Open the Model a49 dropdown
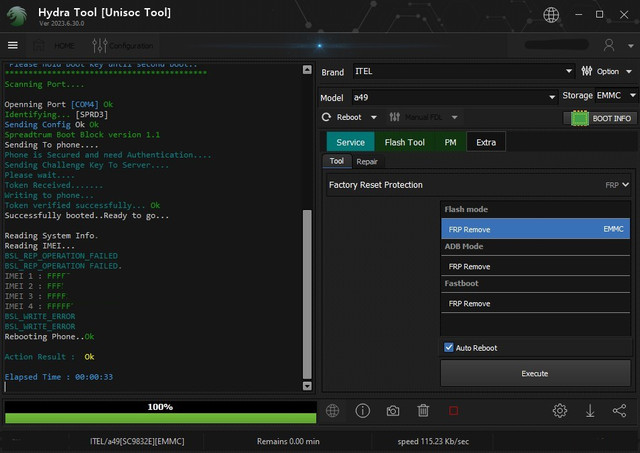This screenshot has width=640, height=453. (x=454, y=98)
